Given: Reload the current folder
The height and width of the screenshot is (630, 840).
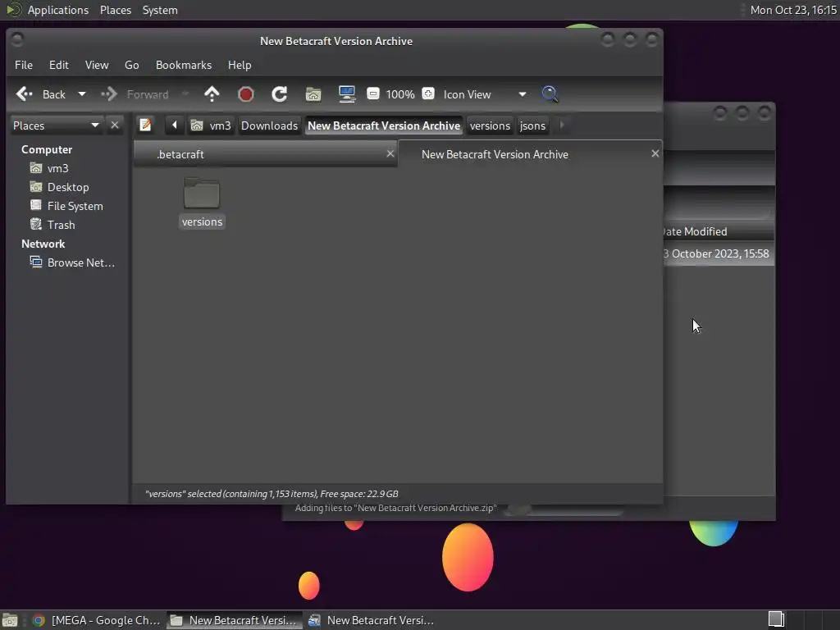Looking at the screenshot, I should click(279, 94).
